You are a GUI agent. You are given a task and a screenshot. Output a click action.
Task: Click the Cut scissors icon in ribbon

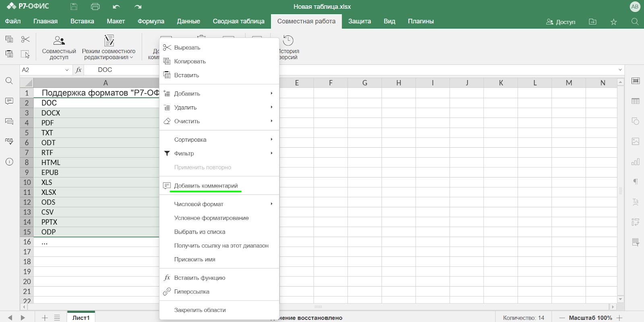click(x=25, y=39)
